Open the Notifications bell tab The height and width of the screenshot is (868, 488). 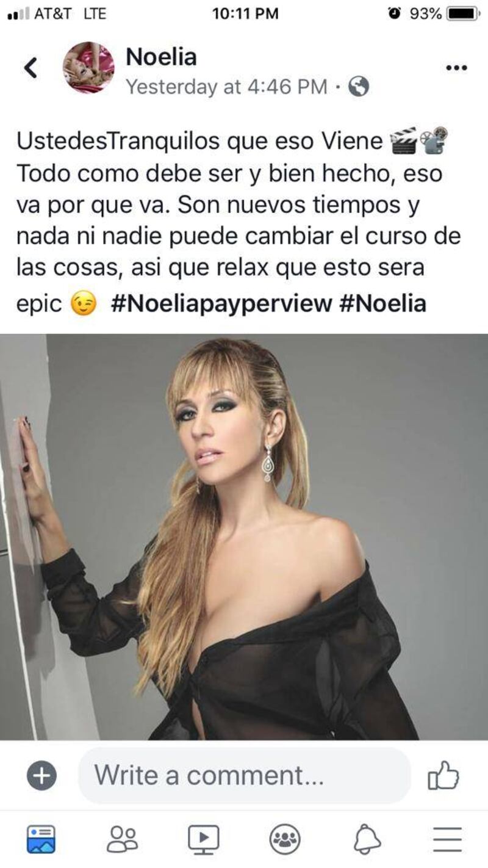[367, 840]
